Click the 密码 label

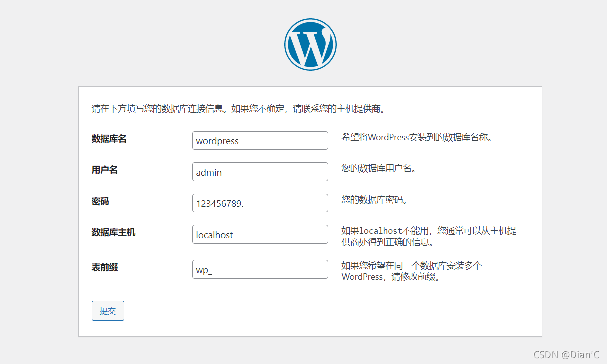point(100,201)
